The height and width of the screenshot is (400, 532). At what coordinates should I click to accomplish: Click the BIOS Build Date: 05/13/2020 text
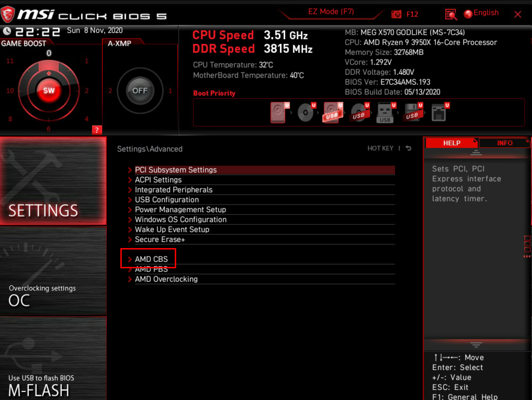tap(392, 92)
